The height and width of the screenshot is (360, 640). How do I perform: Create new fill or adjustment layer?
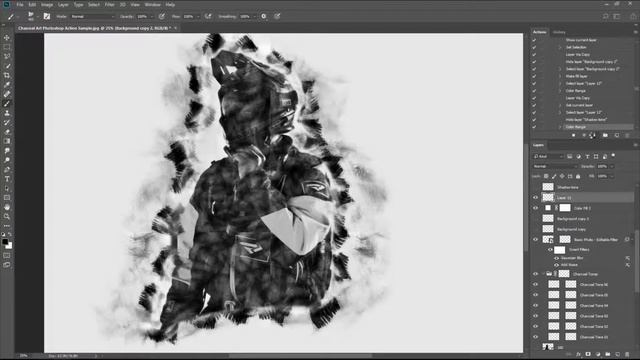[598, 355]
